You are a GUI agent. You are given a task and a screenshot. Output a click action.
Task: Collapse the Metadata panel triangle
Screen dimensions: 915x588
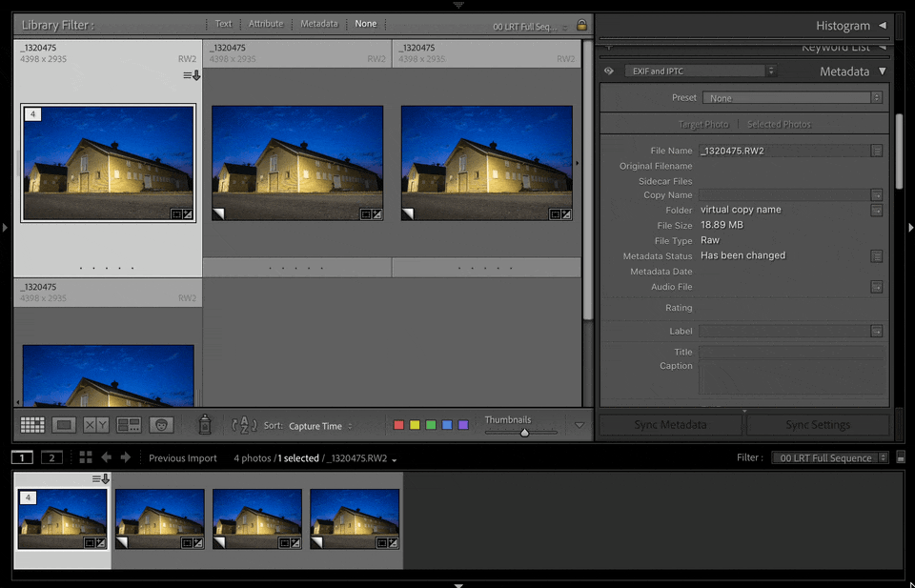(x=882, y=71)
